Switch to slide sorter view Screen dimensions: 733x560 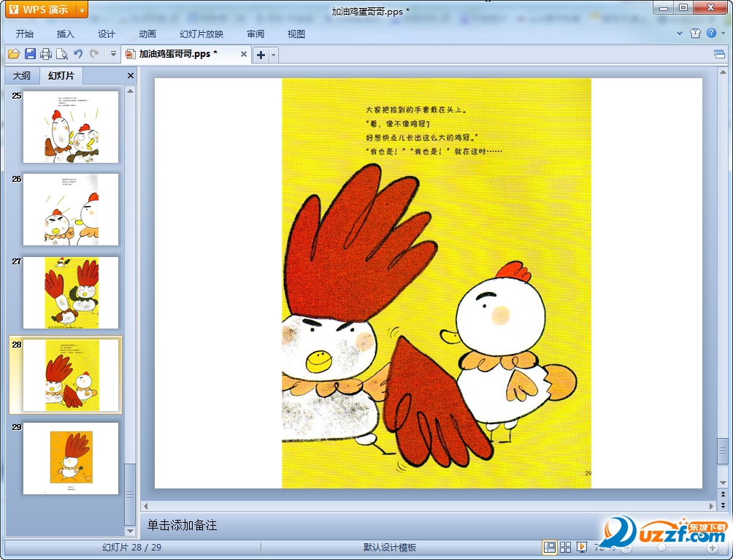(565, 547)
